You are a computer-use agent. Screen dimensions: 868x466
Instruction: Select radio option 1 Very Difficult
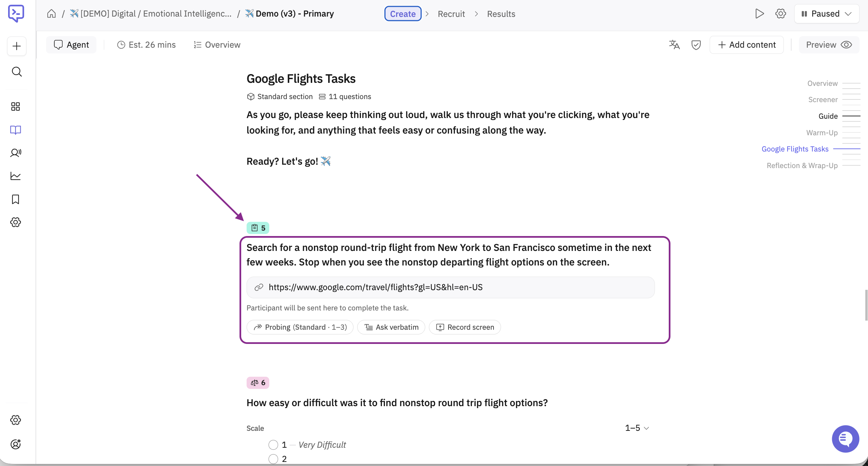[273, 445]
